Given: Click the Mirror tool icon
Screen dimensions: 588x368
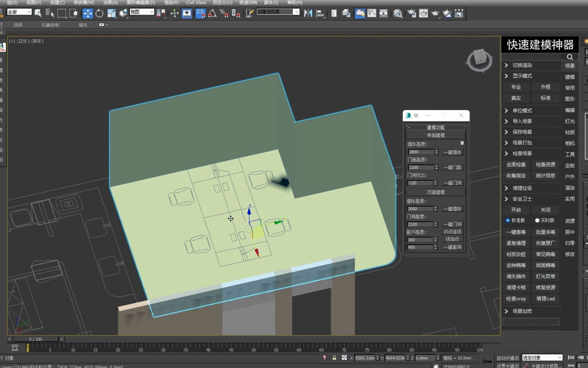Looking at the screenshot, I should point(308,13).
